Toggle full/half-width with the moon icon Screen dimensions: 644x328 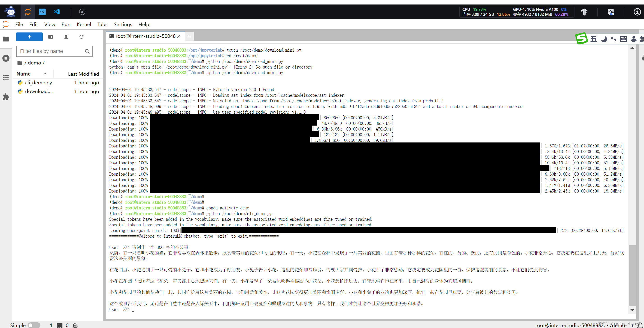pyautogui.click(x=604, y=39)
